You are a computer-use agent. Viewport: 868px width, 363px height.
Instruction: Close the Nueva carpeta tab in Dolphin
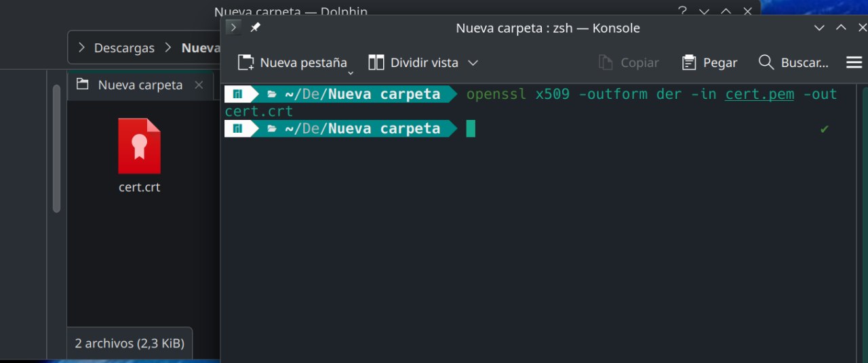click(199, 85)
